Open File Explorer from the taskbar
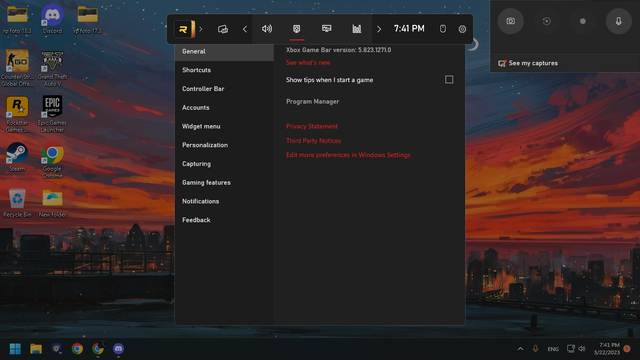Screen dimensions: 640x360 pos(36,349)
